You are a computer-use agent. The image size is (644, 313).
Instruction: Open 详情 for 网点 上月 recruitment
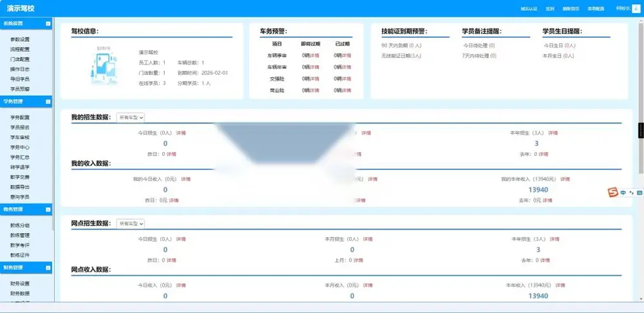[358, 260]
